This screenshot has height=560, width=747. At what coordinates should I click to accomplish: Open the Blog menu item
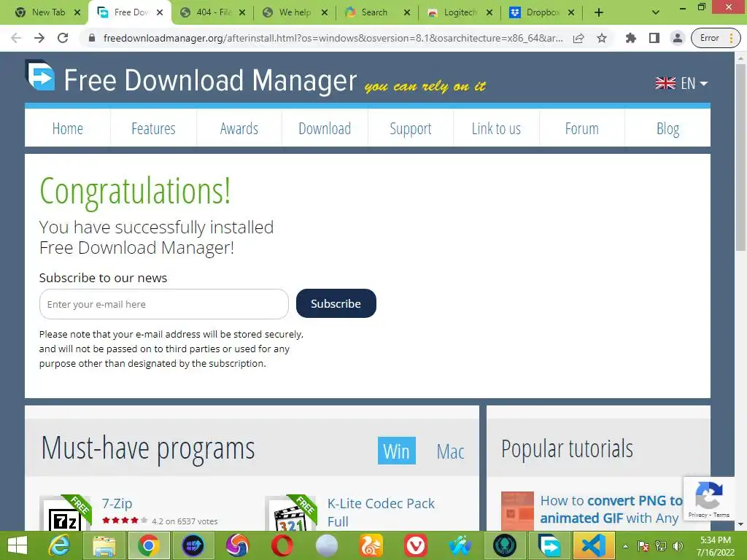pos(668,128)
